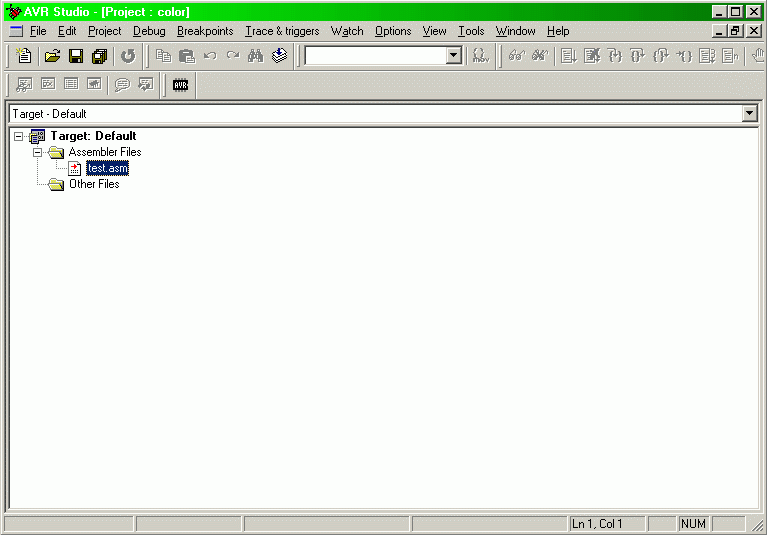
Task: Click the 'mov' disassembly toggle icon
Action: [x=480, y=56]
